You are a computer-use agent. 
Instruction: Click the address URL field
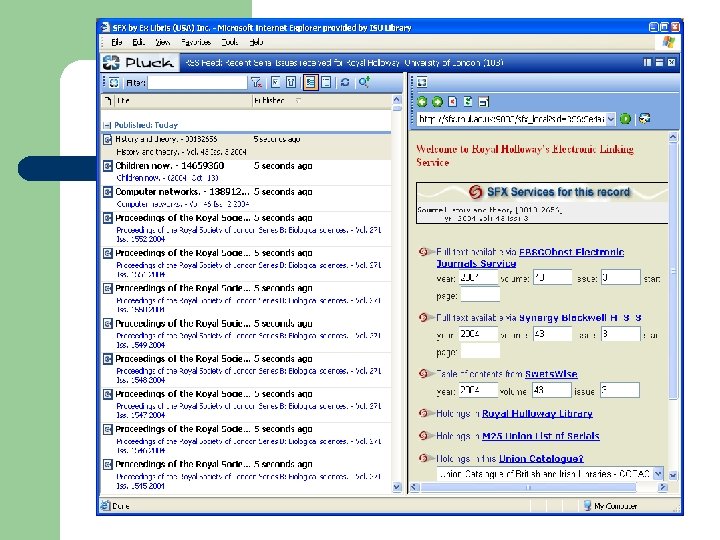point(512,119)
